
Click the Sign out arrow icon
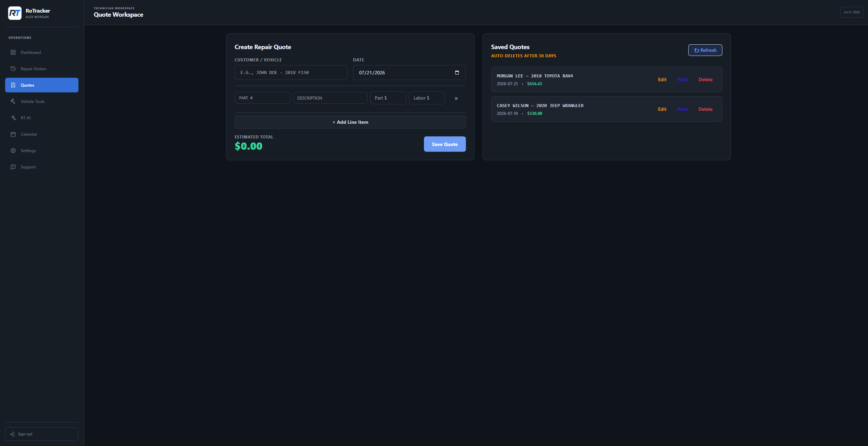tap(12, 434)
